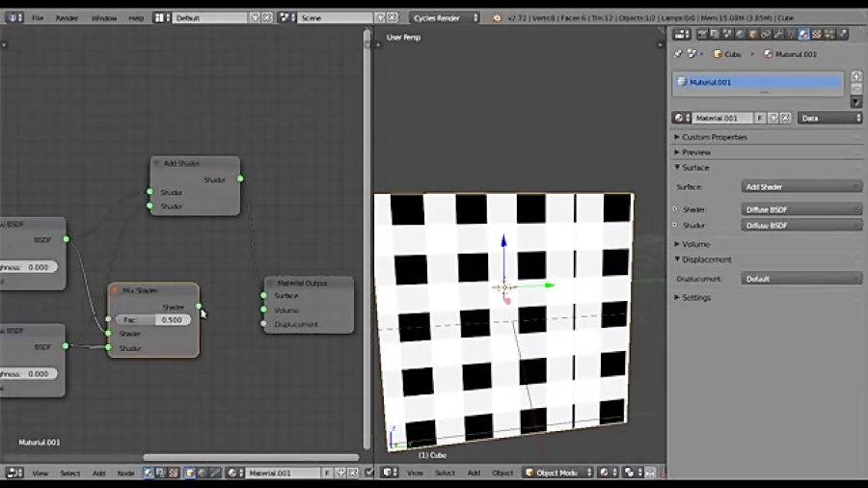Open Constraints properties tab
The width and height of the screenshot is (868, 488).
pyautogui.click(x=766, y=35)
